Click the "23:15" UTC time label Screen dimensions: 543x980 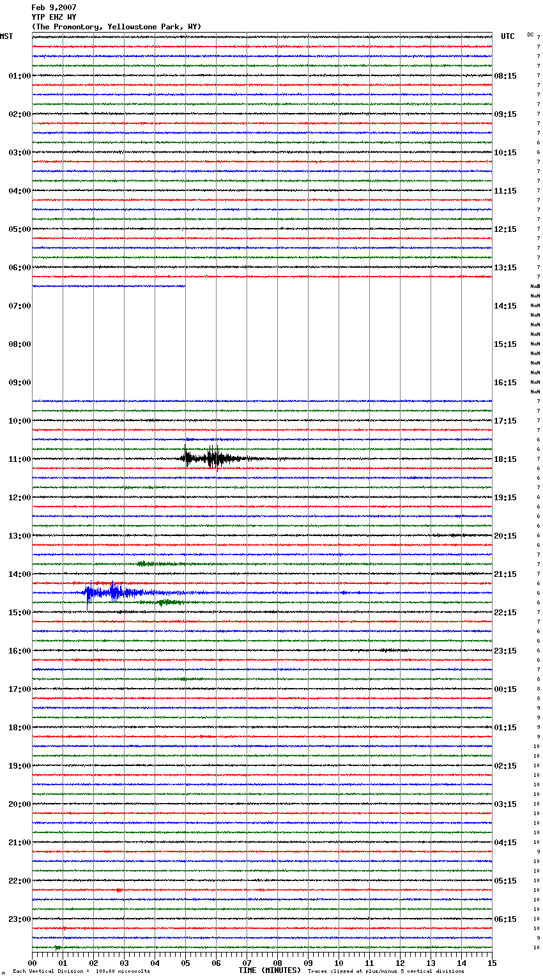(x=505, y=651)
